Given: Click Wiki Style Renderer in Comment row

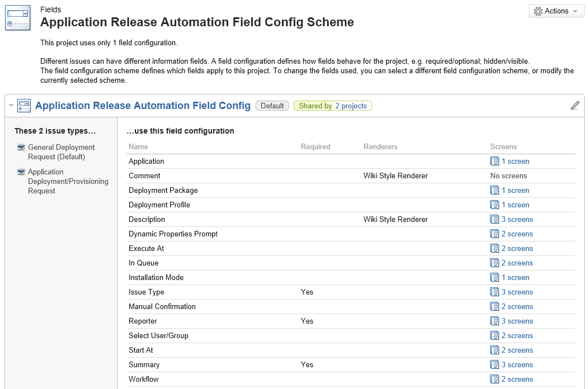Looking at the screenshot, I should tap(396, 175).
